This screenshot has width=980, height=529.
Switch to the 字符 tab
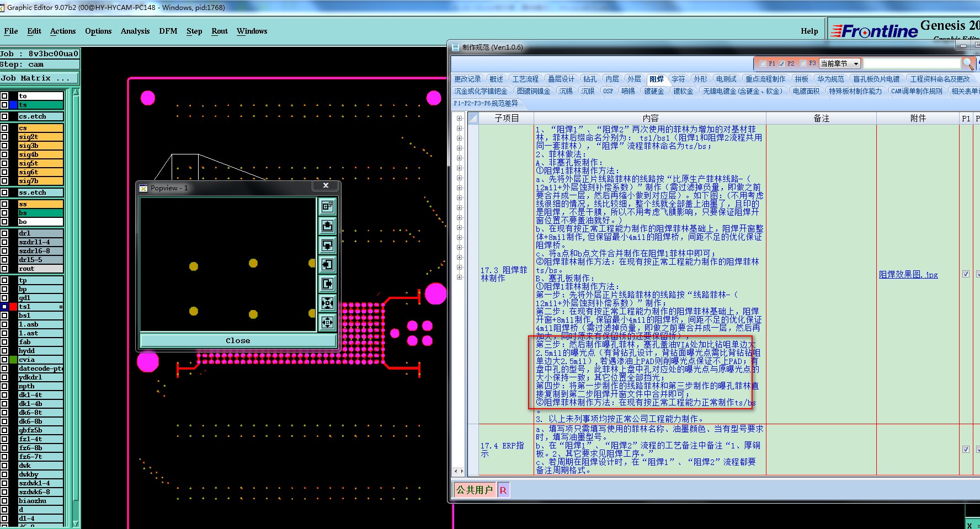pos(678,79)
